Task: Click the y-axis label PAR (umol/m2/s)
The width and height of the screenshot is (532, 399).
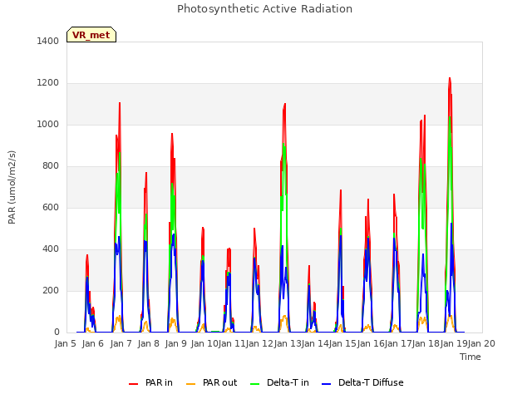Action: tap(12, 187)
